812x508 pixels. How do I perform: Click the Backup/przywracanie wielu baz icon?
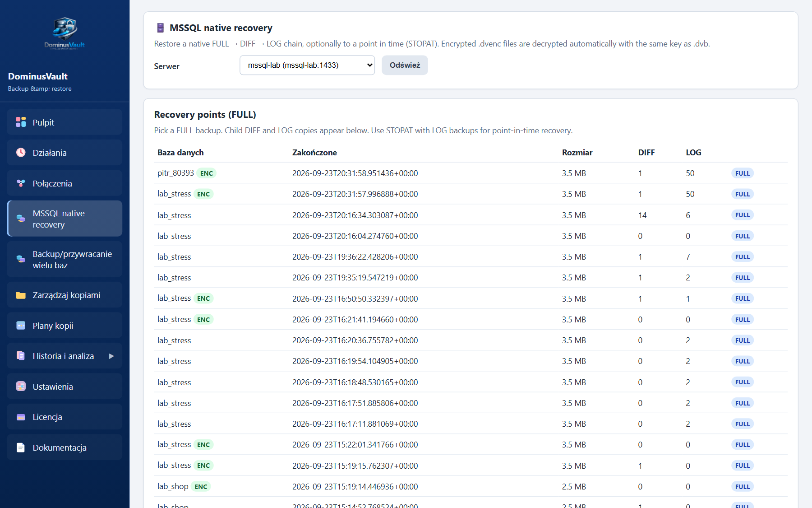pyautogui.click(x=21, y=259)
